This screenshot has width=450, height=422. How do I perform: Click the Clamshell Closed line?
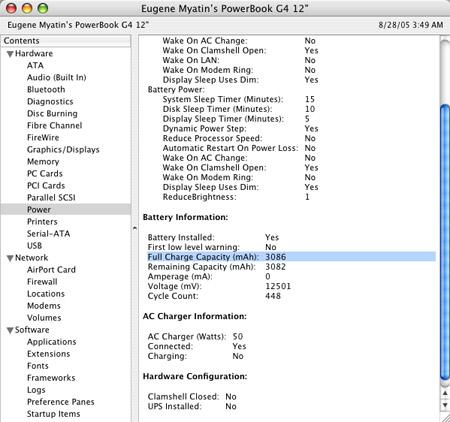point(192,397)
